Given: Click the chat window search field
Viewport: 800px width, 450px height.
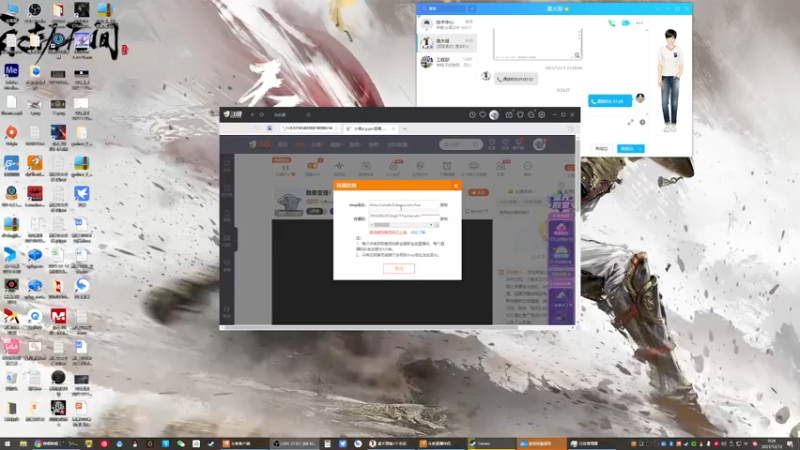Looking at the screenshot, I should [x=443, y=9].
